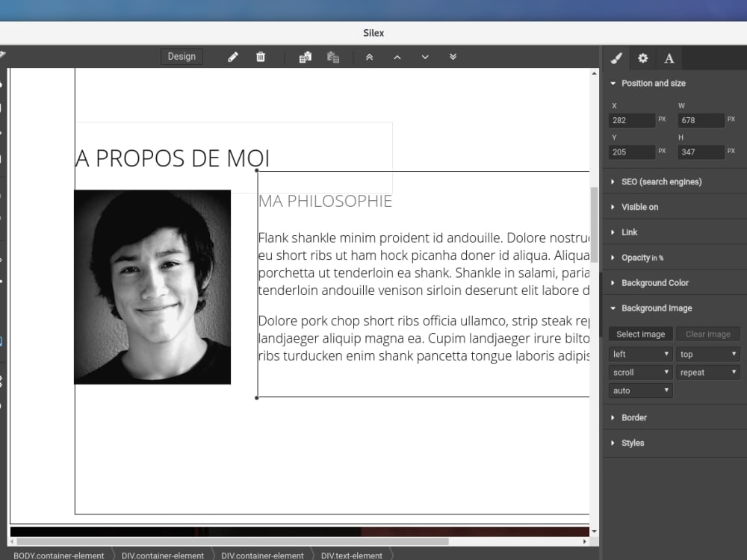Image resolution: width=747 pixels, height=560 pixels.
Task: Open the 'auto' background size dropdown
Action: pyautogui.click(x=641, y=391)
